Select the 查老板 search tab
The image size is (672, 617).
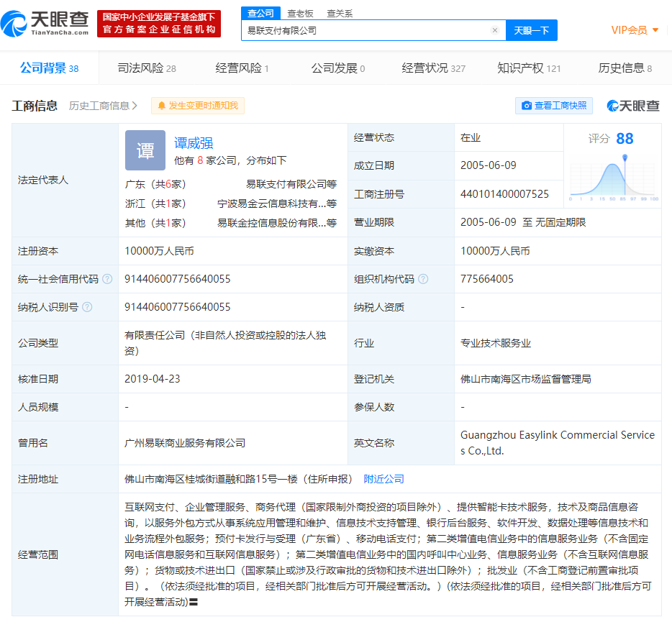[x=300, y=14]
